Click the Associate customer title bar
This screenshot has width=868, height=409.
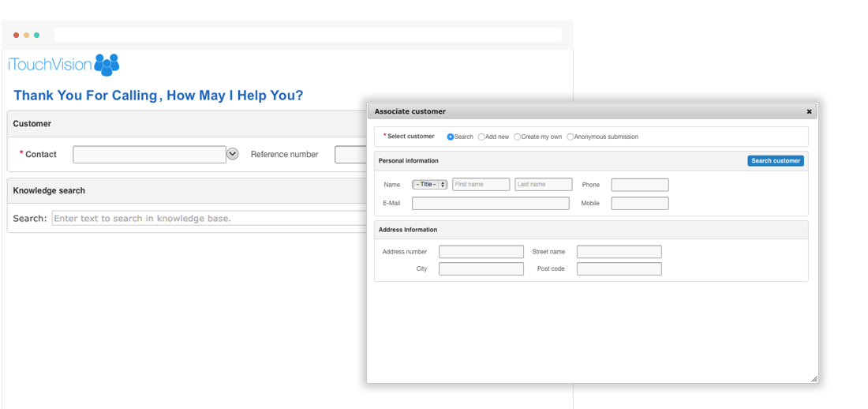click(x=593, y=111)
